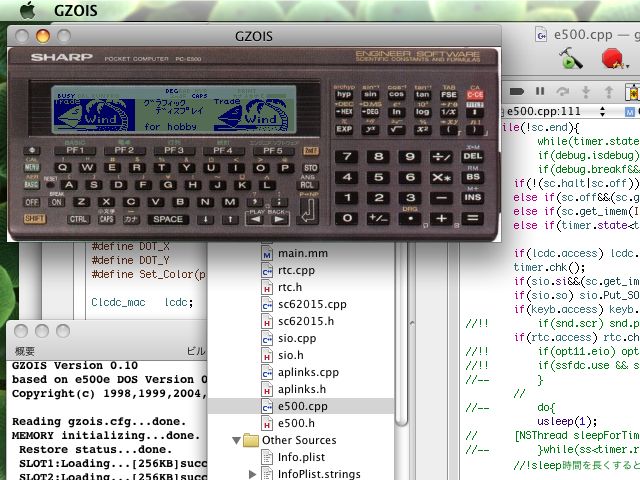Click the BS backspace key
The image size is (640, 480).
473,177
